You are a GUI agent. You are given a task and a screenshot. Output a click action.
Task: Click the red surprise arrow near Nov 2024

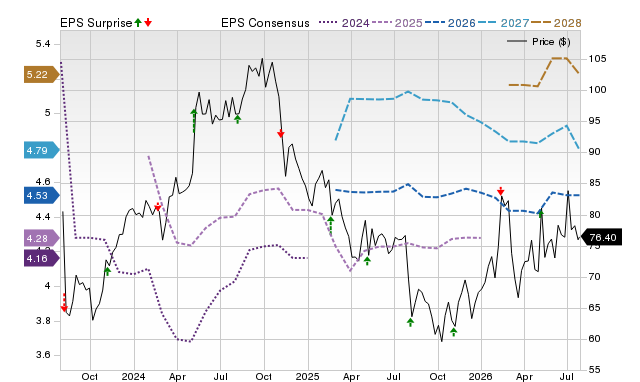[281, 133]
